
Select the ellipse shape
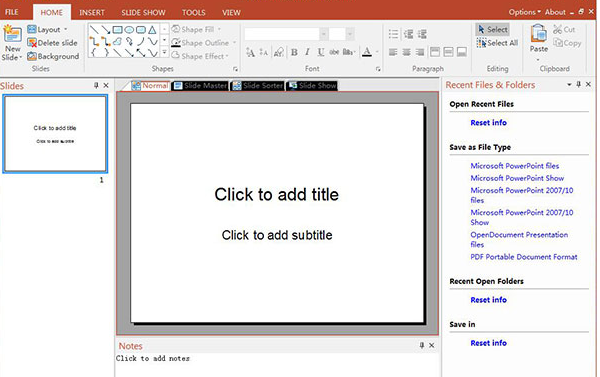(x=129, y=29)
